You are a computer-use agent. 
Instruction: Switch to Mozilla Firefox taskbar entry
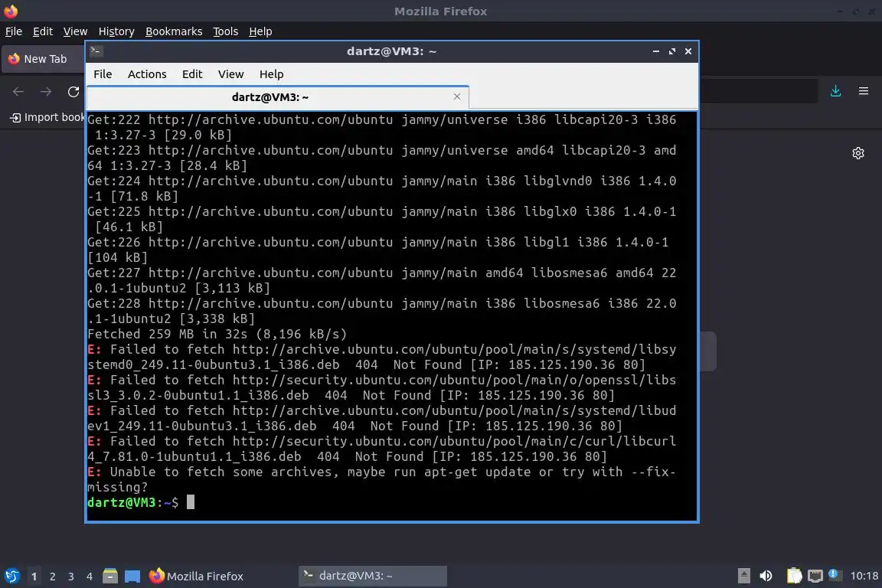pyautogui.click(x=196, y=577)
